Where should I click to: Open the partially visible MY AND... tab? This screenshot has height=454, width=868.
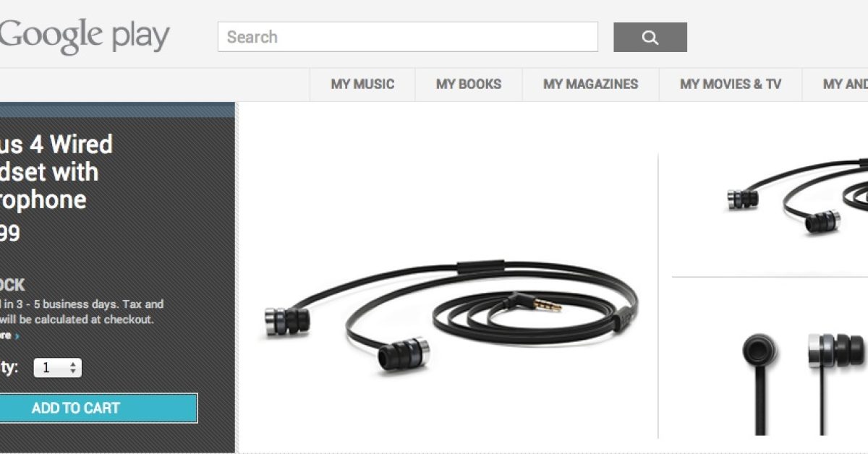tap(836, 84)
